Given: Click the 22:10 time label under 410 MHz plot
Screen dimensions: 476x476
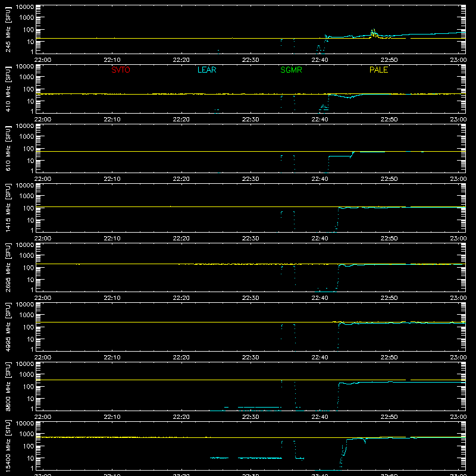Looking at the screenshot, I should coord(112,120).
